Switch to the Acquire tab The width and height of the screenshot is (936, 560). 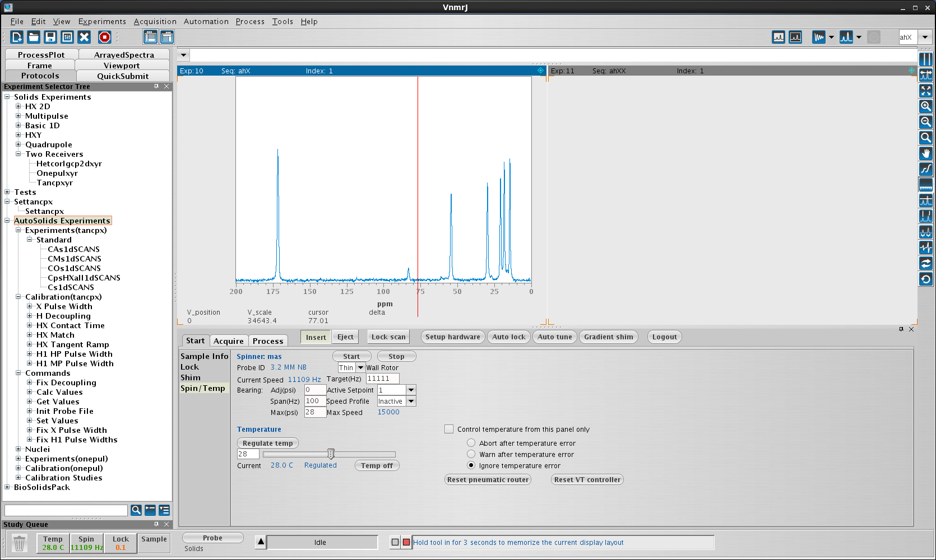click(x=229, y=340)
